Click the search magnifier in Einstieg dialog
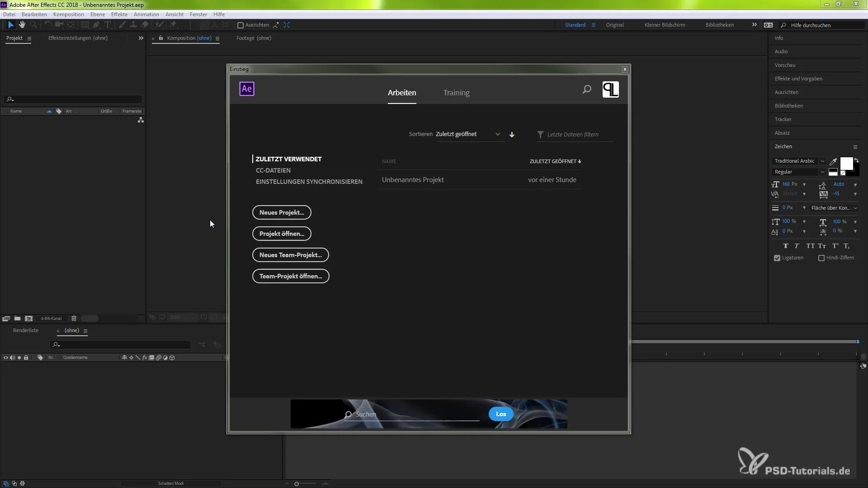 (x=587, y=89)
